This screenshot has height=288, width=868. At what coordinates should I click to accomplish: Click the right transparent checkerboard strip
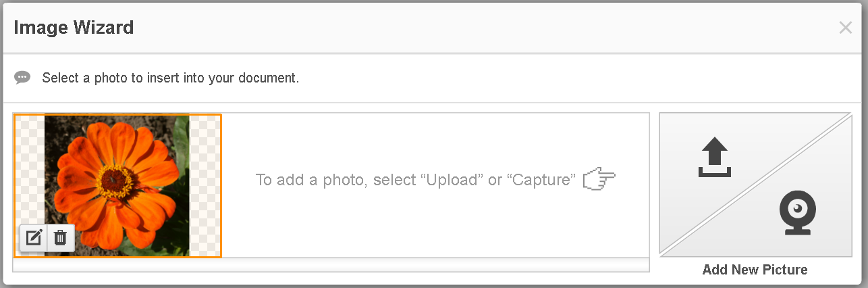(x=205, y=185)
